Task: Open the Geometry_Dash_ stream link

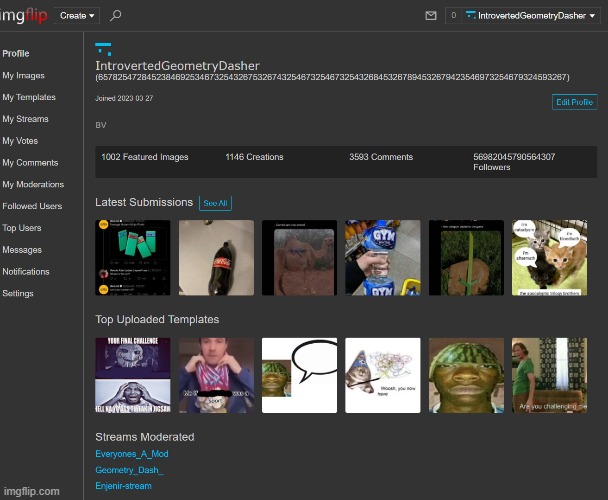Action: [129, 470]
